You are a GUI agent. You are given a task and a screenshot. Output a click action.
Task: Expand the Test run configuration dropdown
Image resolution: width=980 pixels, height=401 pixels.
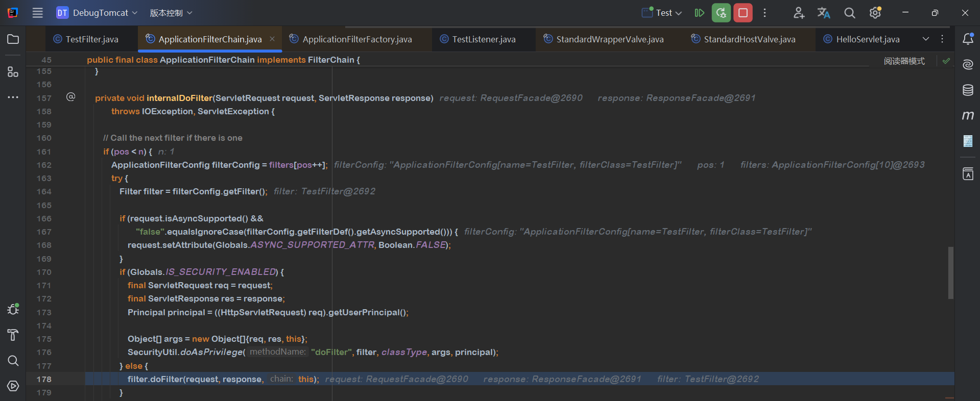(662, 13)
